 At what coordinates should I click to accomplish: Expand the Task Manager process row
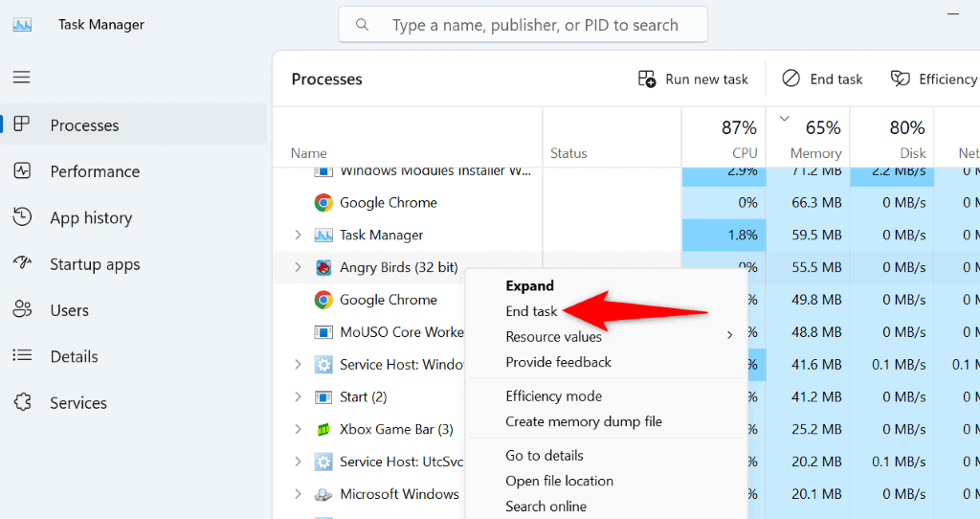[298, 235]
